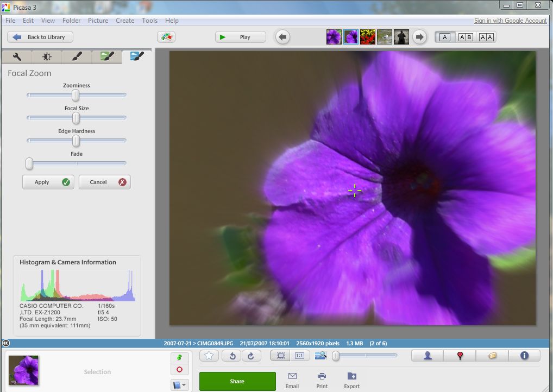Print the selected photo
Image resolution: width=553 pixels, height=392 pixels.
[x=322, y=381]
